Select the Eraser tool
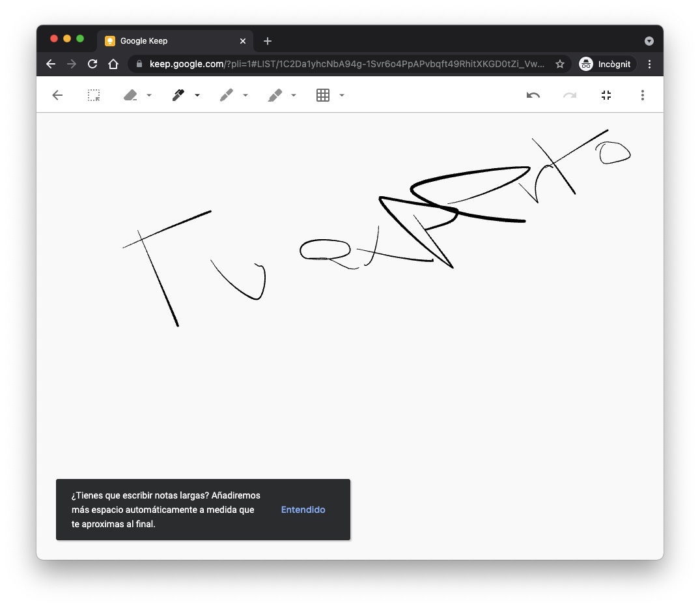The height and width of the screenshot is (608, 700). [130, 95]
